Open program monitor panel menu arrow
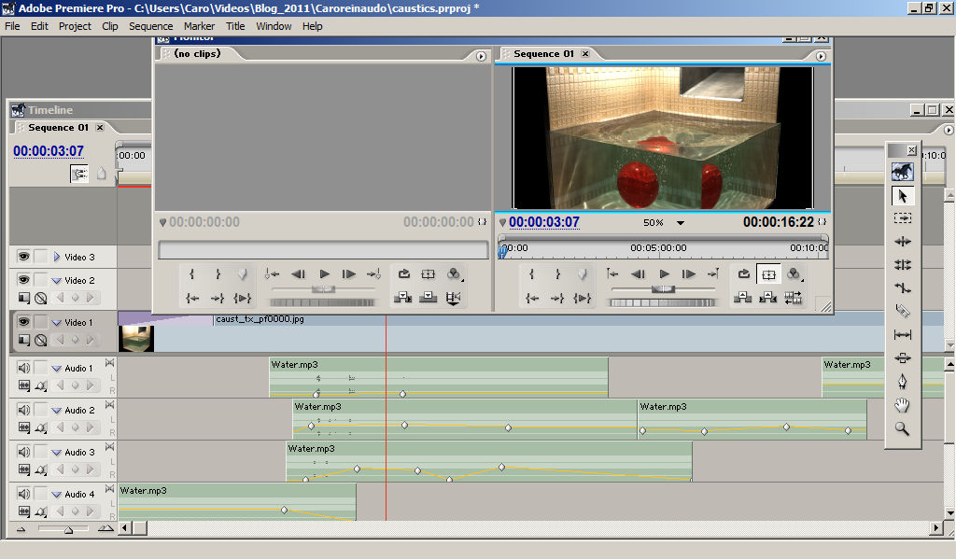Image resolution: width=956 pixels, height=560 pixels. (x=821, y=56)
